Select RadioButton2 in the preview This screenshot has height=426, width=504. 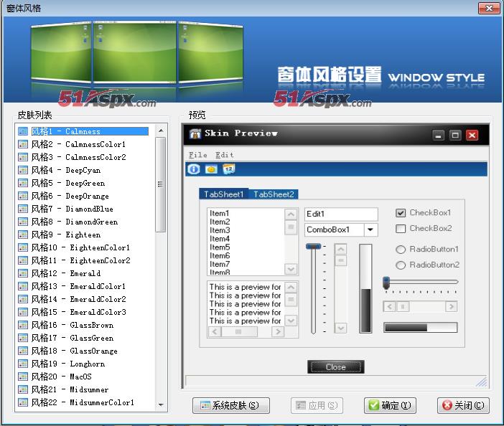click(401, 265)
